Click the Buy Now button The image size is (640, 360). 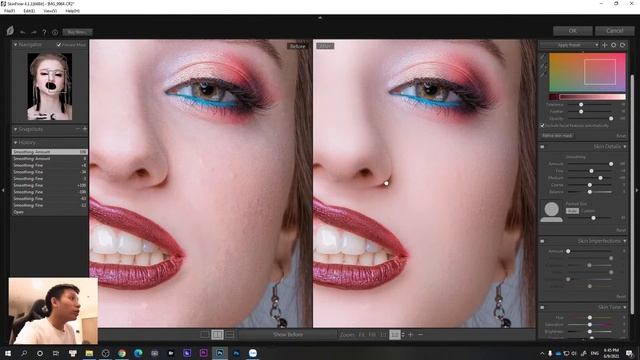[x=77, y=32]
